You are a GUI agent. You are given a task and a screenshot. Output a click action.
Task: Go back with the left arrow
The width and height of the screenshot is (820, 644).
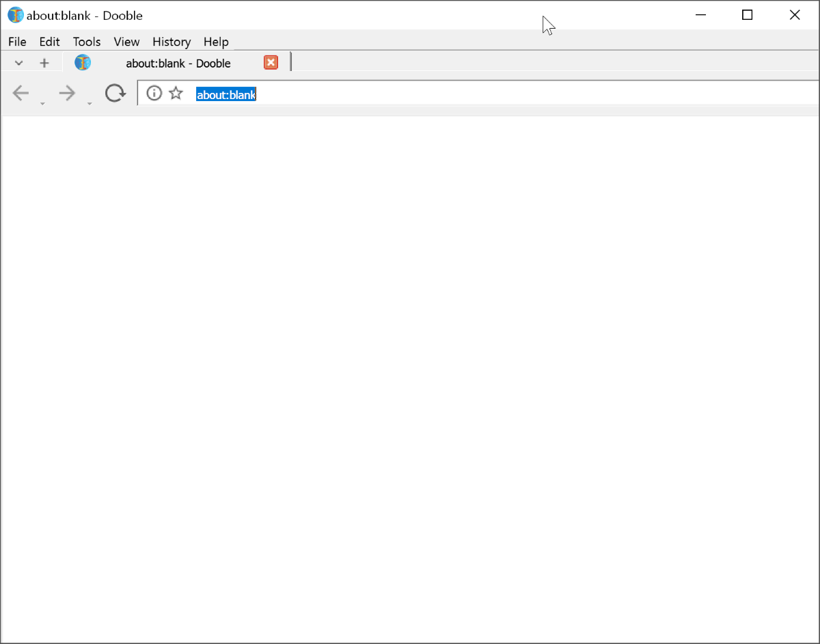click(21, 93)
